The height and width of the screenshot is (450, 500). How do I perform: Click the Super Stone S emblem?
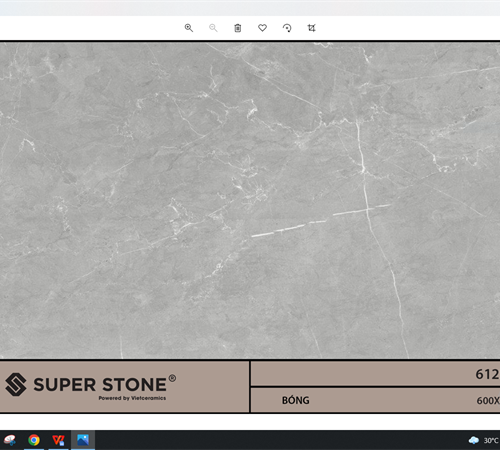click(x=16, y=384)
